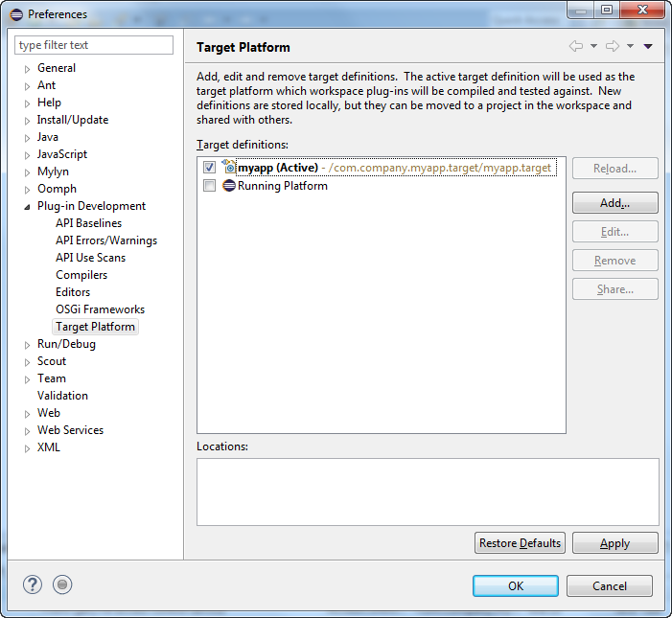
Task: Open OSGi Frameworks page
Action: (x=101, y=309)
